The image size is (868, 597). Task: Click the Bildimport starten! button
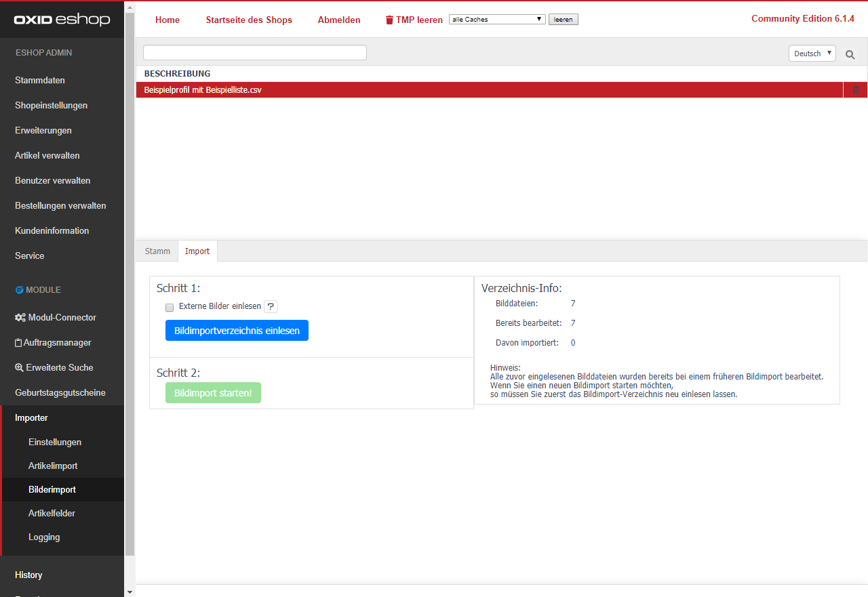(x=213, y=393)
